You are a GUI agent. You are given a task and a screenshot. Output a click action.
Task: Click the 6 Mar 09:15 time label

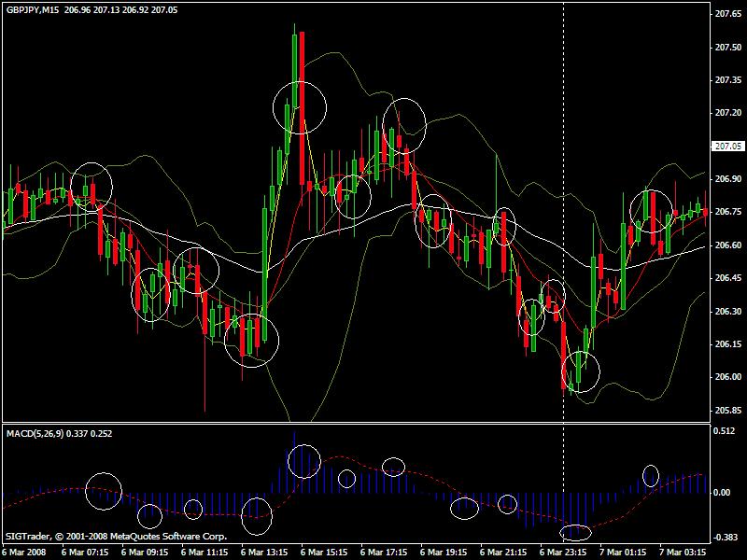[x=145, y=553]
